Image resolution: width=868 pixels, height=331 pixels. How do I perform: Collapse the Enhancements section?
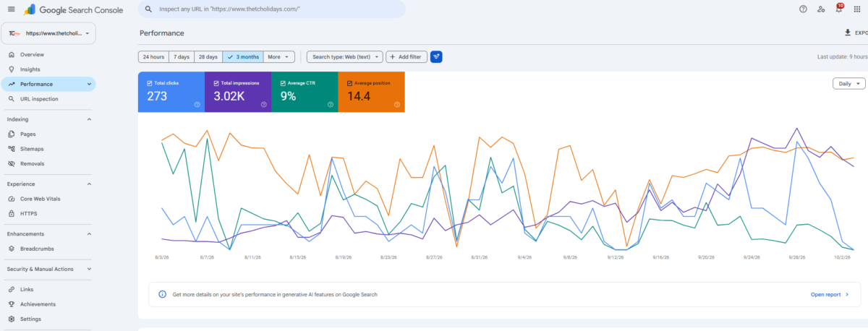coord(89,234)
